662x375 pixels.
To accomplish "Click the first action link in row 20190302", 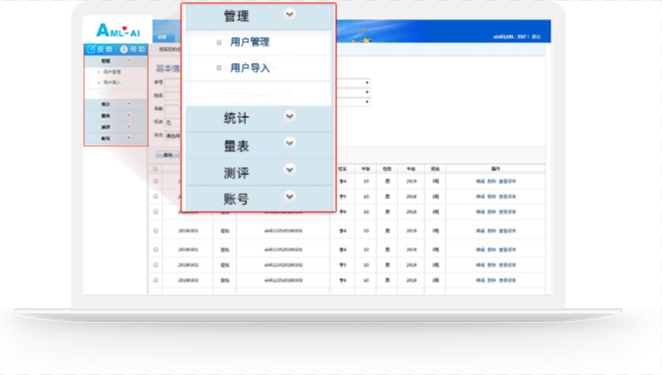I will point(480,265).
